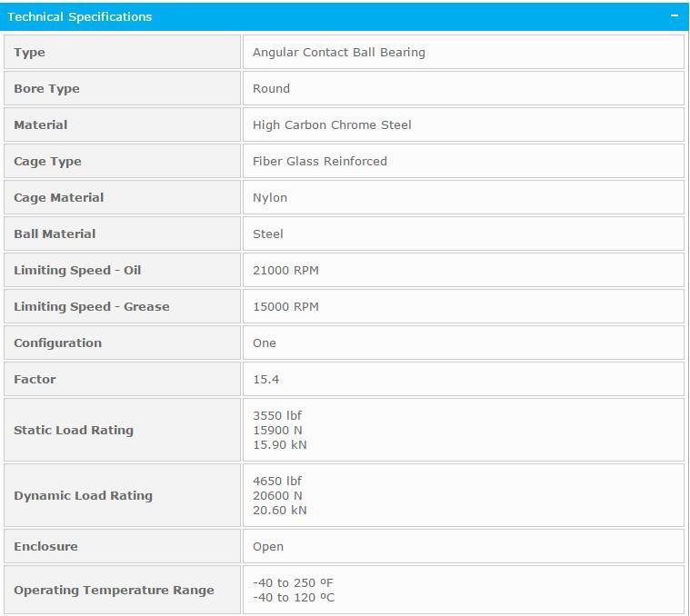Select the Nylon cage material value
The width and height of the screenshot is (690, 616).
[x=270, y=197]
